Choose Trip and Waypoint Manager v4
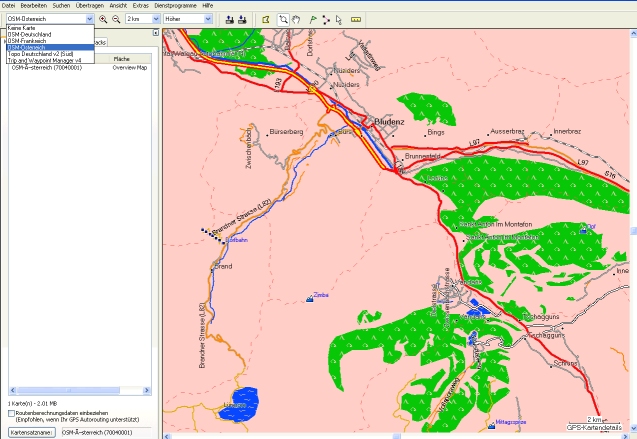 pos(50,60)
